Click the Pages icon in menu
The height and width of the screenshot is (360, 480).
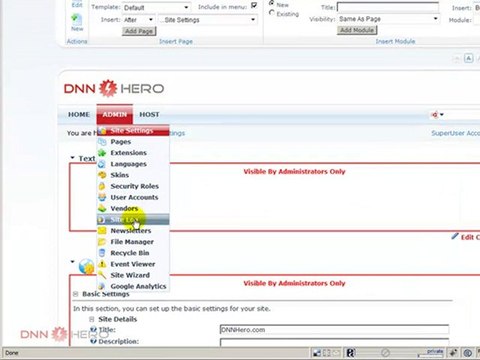point(102,142)
